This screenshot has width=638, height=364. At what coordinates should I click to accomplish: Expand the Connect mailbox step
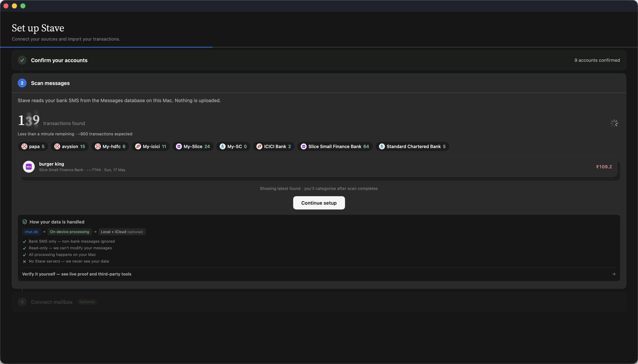pyautogui.click(x=319, y=302)
